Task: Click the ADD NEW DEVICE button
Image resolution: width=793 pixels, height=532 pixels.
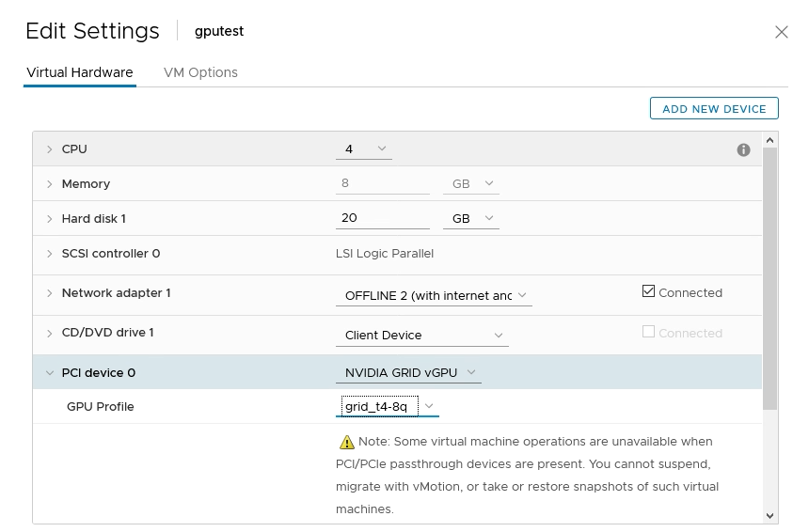Action: pos(714,109)
